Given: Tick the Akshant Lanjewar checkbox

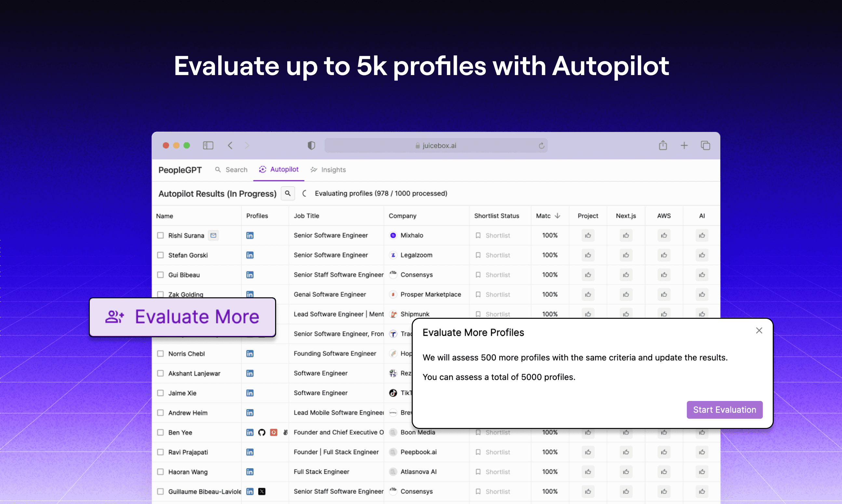Looking at the screenshot, I should click(x=160, y=373).
